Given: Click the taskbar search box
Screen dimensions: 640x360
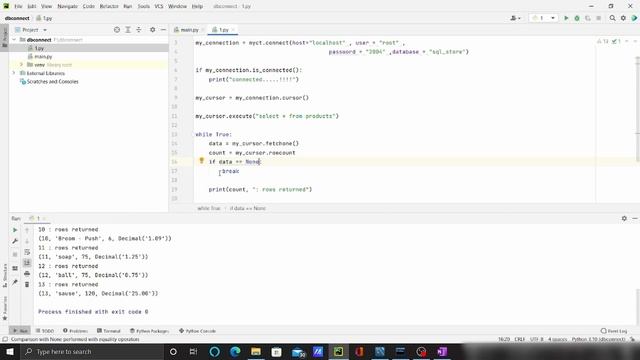Looking at the screenshot, I should (x=92, y=351).
